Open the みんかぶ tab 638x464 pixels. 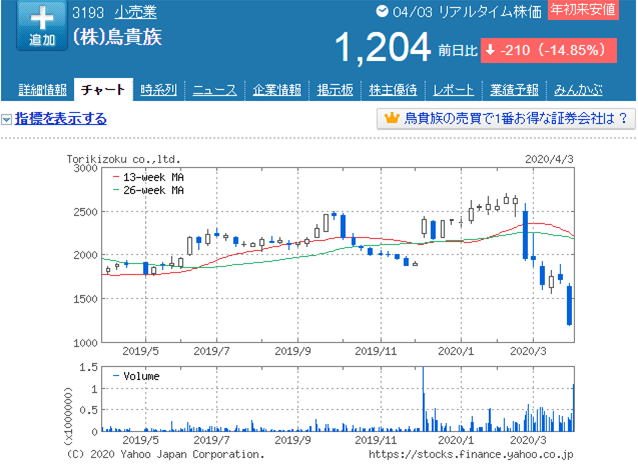pyautogui.click(x=578, y=90)
